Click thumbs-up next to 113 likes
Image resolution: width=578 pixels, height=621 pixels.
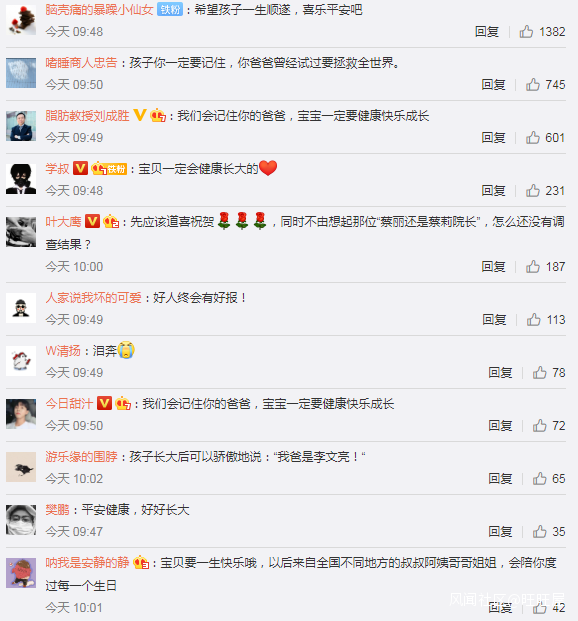pos(534,320)
